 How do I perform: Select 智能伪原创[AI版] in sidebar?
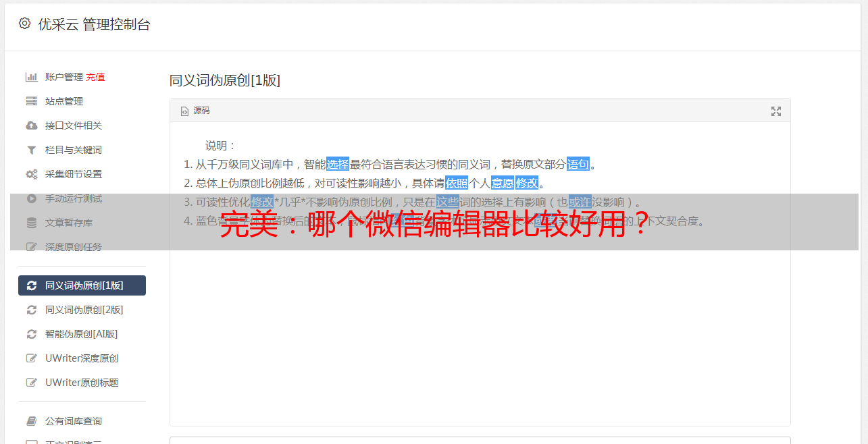pyautogui.click(x=82, y=334)
